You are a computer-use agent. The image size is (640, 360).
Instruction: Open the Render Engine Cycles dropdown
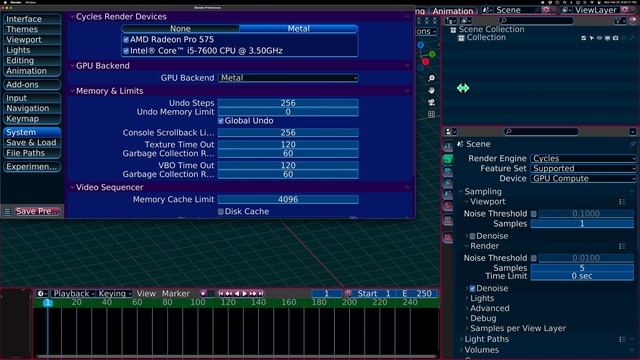click(x=583, y=158)
